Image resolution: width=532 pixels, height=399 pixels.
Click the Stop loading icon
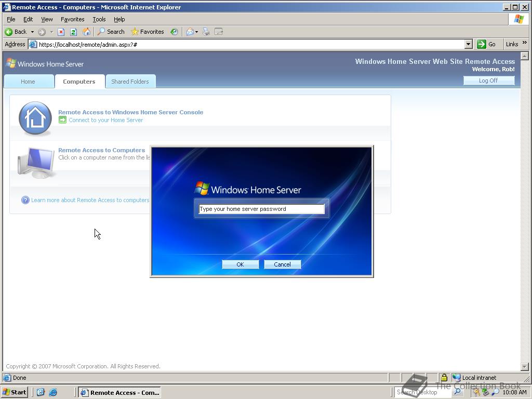[x=61, y=32]
